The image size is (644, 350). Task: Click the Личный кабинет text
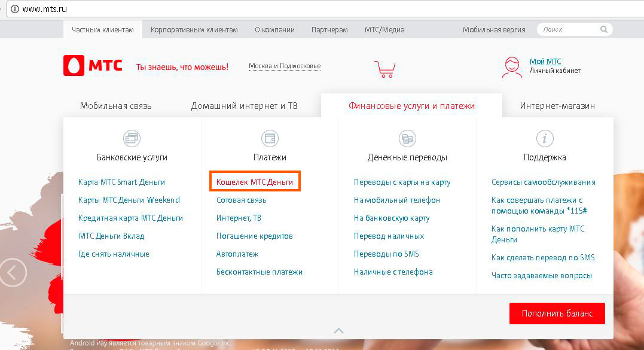pyautogui.click(x=555, y=71)
